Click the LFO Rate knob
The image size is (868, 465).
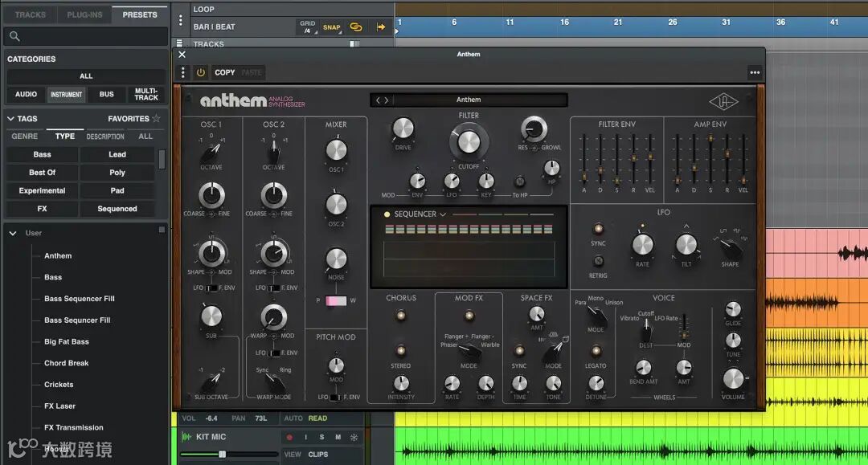[642, 244]
